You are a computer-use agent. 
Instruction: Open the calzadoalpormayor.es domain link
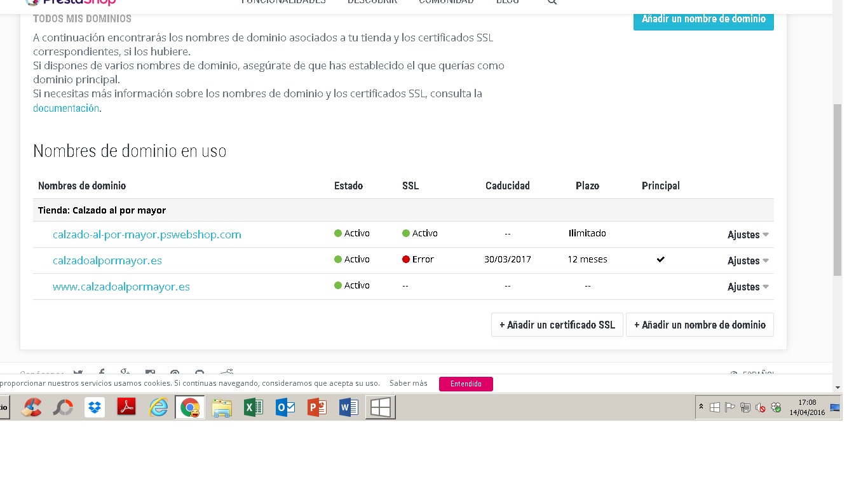coord(107,261)
